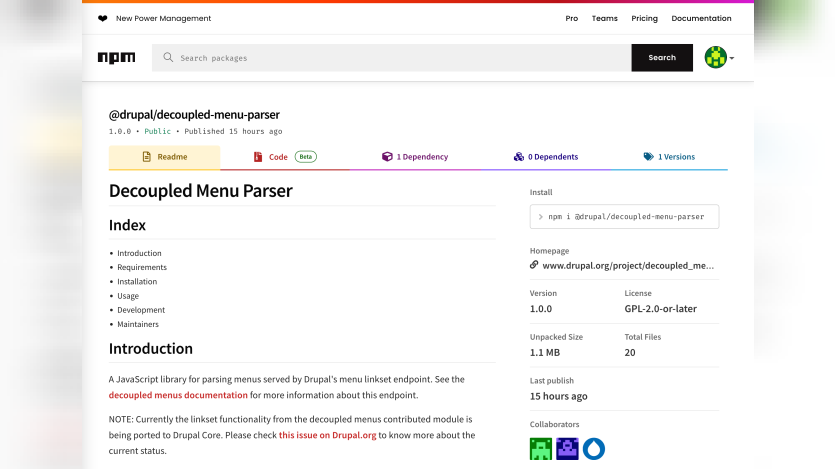The height and width of the screenshot is (469, 835).
Task: Open Teams page link
Action: click(604, 18)
